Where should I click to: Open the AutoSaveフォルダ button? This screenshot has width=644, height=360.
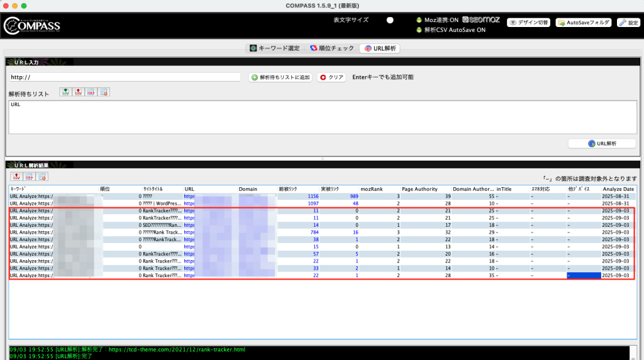click(x=583, y=23)
